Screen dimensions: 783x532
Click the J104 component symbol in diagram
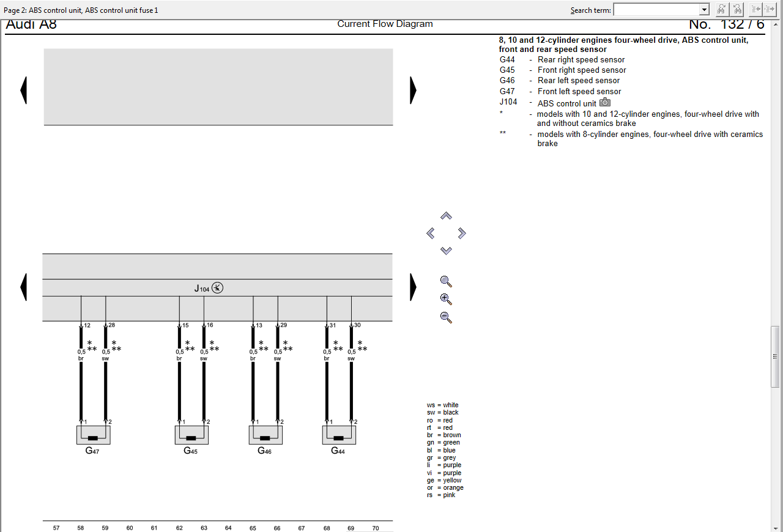[x=217, y=287]
